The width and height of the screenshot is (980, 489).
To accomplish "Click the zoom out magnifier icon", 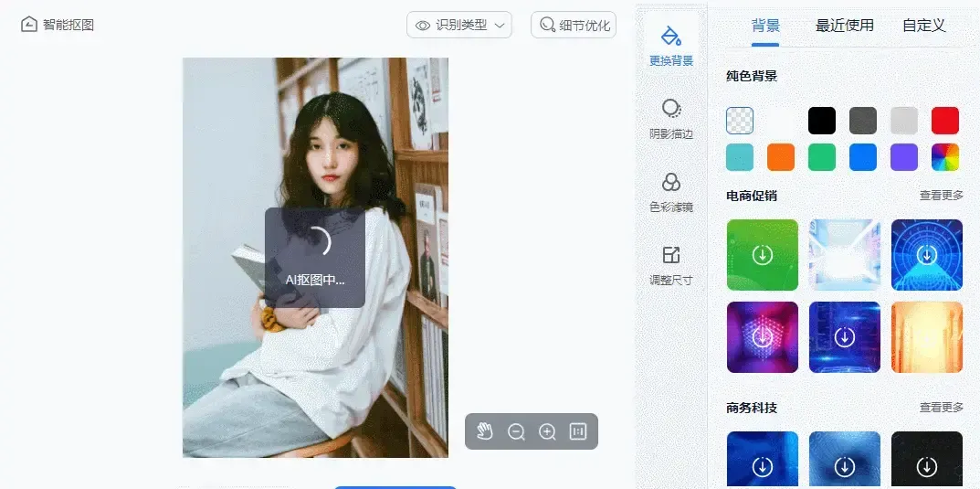I will pyautogui.click(x=516, y=432).
